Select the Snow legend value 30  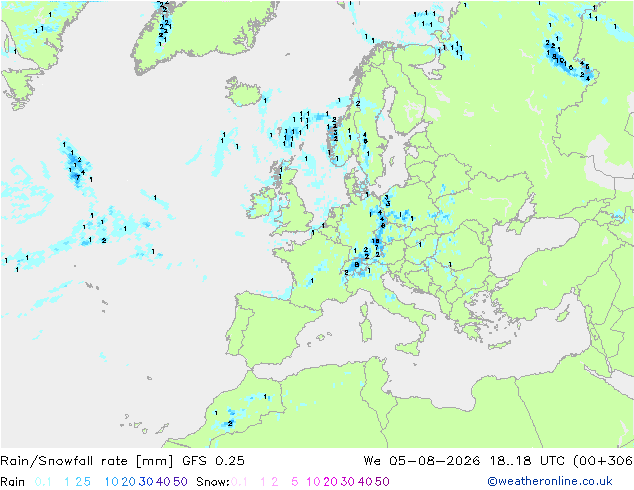[x=348, y=482]
